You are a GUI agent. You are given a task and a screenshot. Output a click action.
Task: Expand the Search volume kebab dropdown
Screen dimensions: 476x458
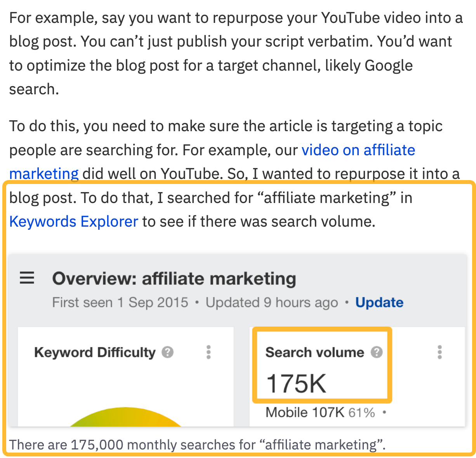pos(439,352)
